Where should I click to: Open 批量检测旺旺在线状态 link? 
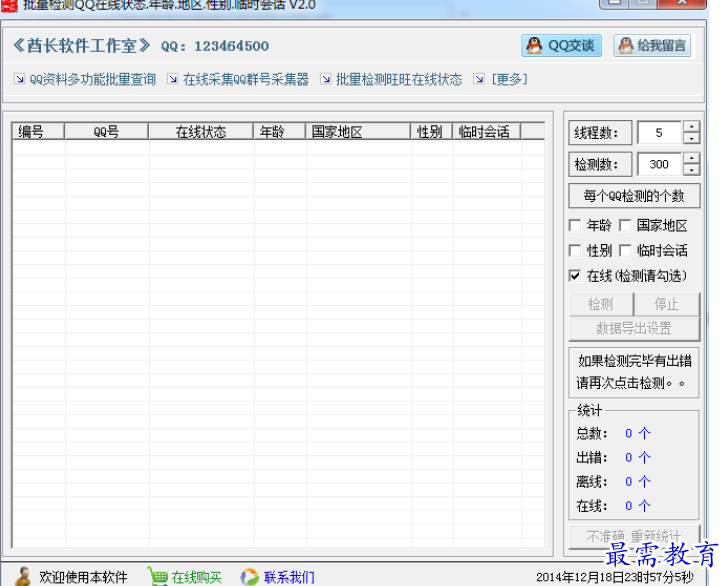(x=399, y=79)
